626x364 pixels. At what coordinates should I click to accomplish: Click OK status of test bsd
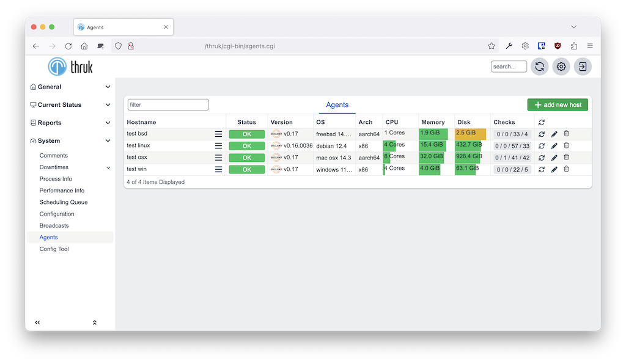(247, 134)
